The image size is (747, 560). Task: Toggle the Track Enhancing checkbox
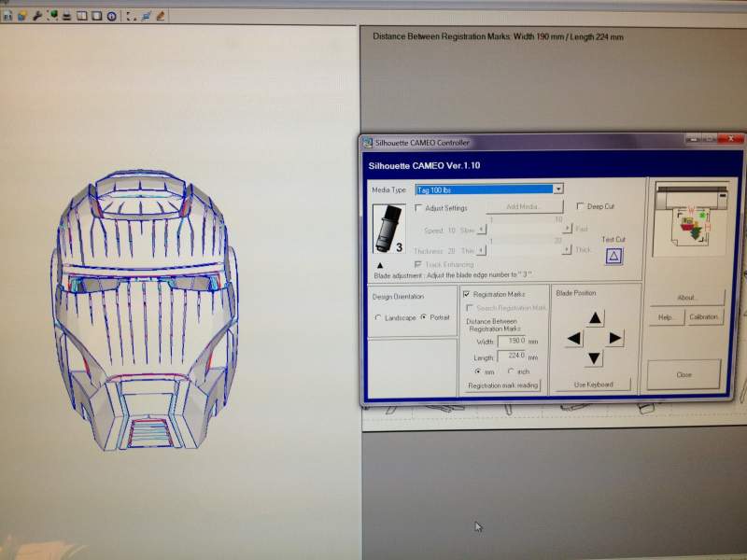(x=418, y=264)
